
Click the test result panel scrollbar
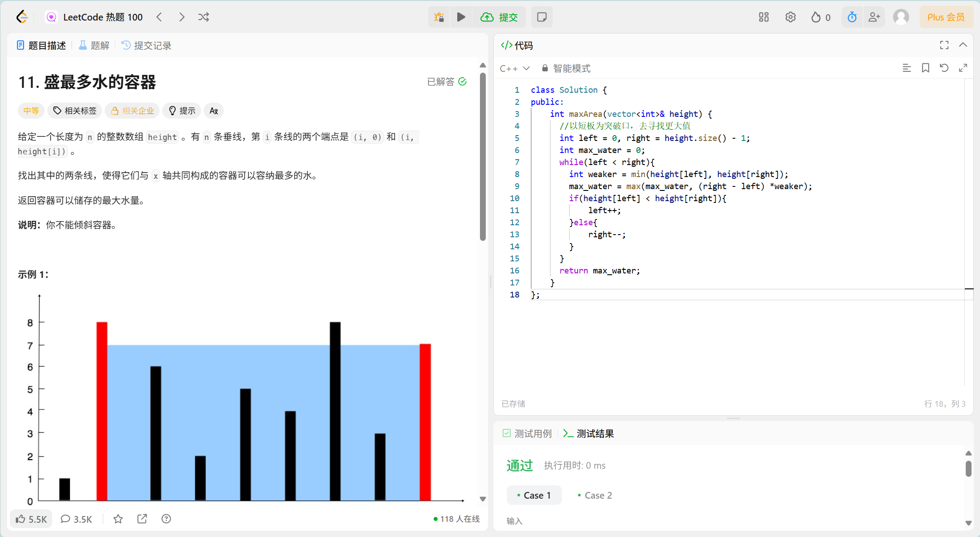(x=968, y=469)
